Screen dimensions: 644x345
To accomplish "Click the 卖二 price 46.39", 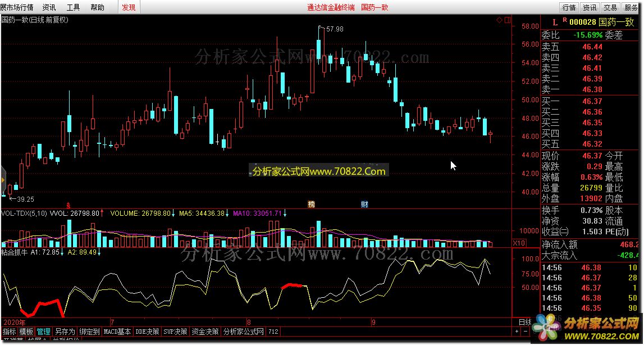I will pos(592,79).
